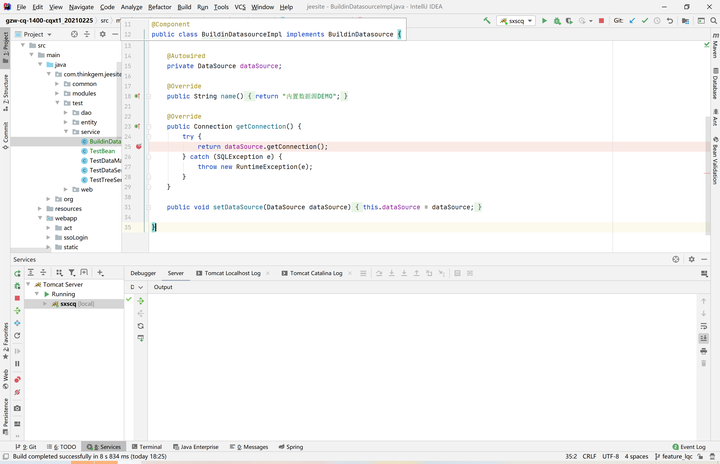
Task: Switch to Tomcat Catalina Log tab
Action: [x=316, y=273]
